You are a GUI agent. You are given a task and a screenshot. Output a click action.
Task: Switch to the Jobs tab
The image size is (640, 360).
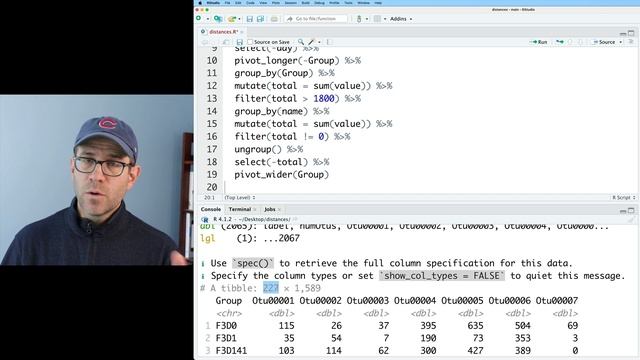[270, 209]
